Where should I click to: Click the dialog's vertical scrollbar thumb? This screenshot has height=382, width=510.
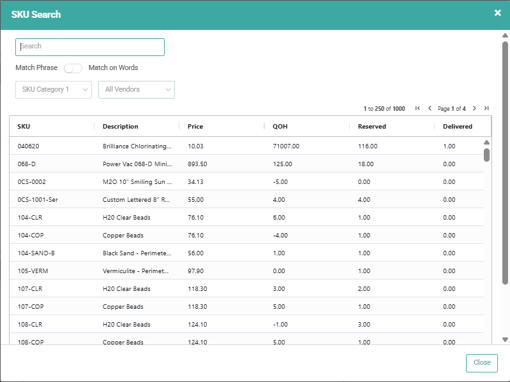click(x=505, y=163)
